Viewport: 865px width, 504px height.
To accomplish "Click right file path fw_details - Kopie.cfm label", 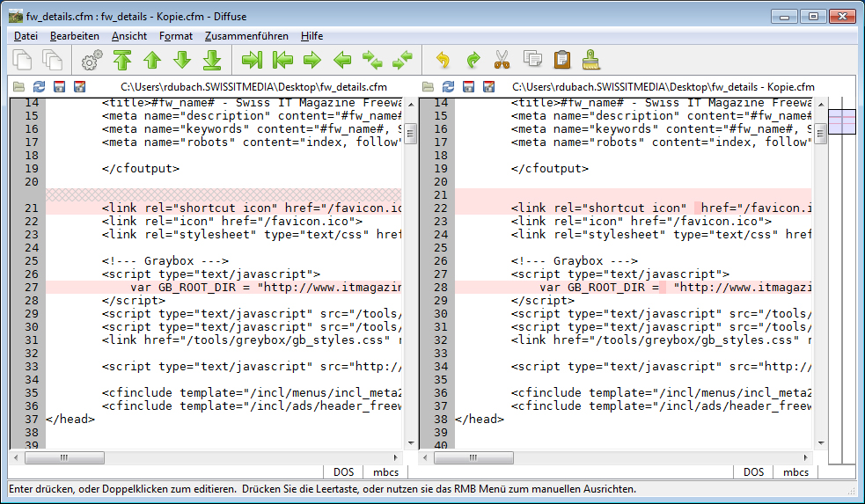I will [x=663, y=86].
